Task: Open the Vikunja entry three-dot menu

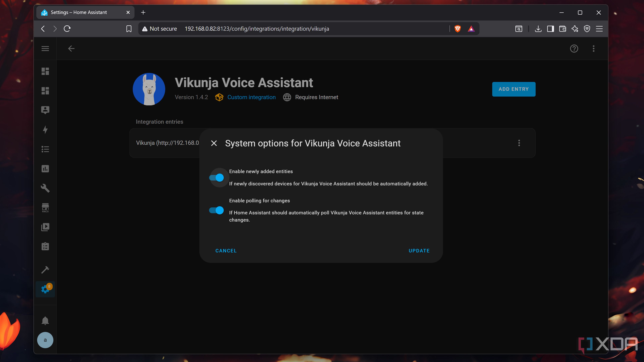Action: [x=519, y=143]
